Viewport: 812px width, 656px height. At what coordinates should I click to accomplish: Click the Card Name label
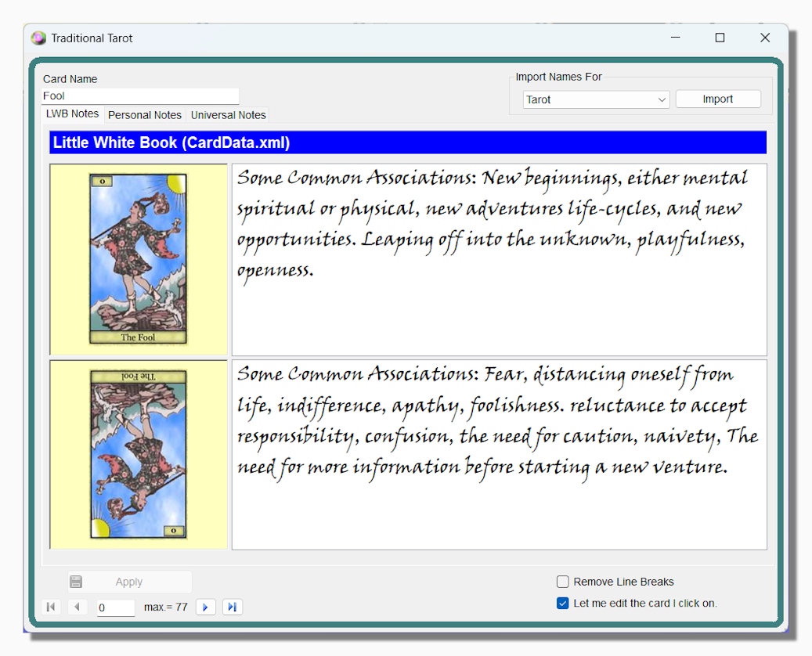[70, 79]
